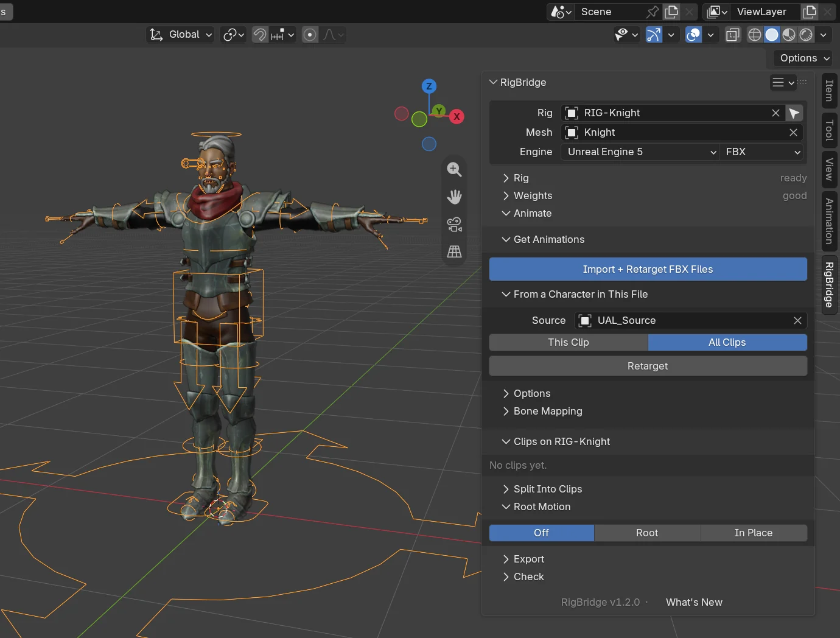This screenshot has height=638, width=840.
Task: Open the snapping increment options dropdown
Action: [283, 35]
